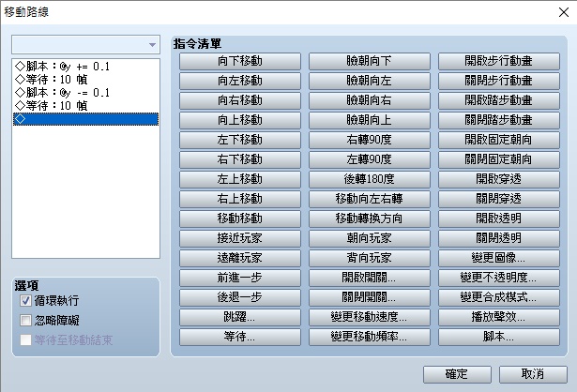Screen dimensions: 577x392
Task: Select the empty highlighted row in route list
Action: [85, 119]
